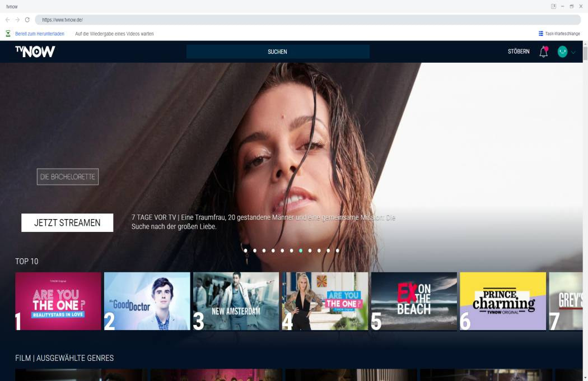Select the fourth hero carousel dot
Image resolution: width=588 pixels, height=381 pixels.
pos(273,250)
